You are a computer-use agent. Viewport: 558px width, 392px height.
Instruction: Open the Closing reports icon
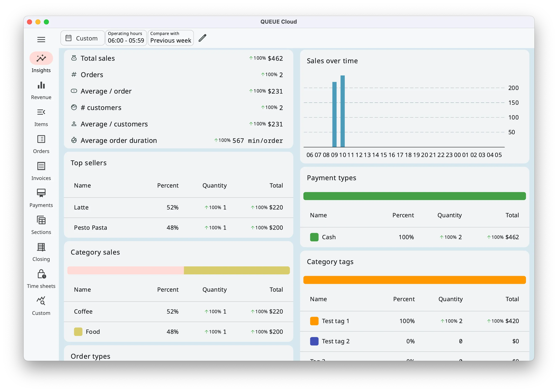41,247
